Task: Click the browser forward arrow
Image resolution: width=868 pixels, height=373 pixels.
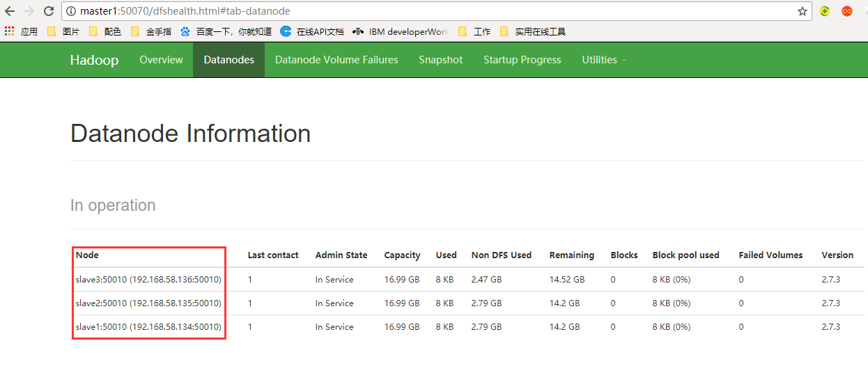Action: pyautogui.click(x=29, y=11)
